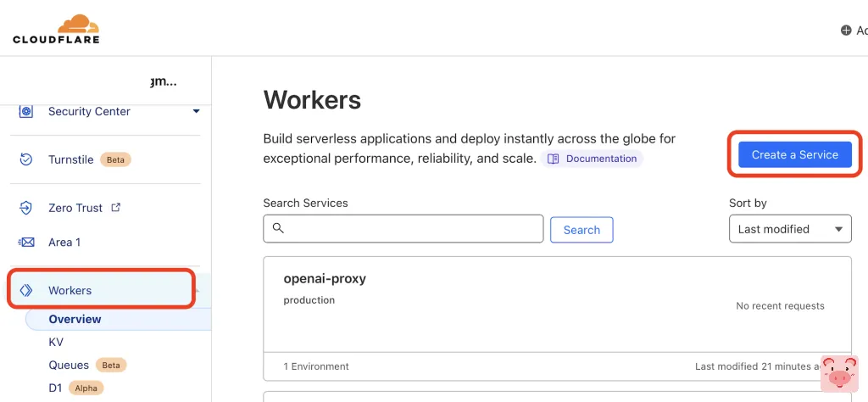Click the Zero Trust icon

point(26,208)
